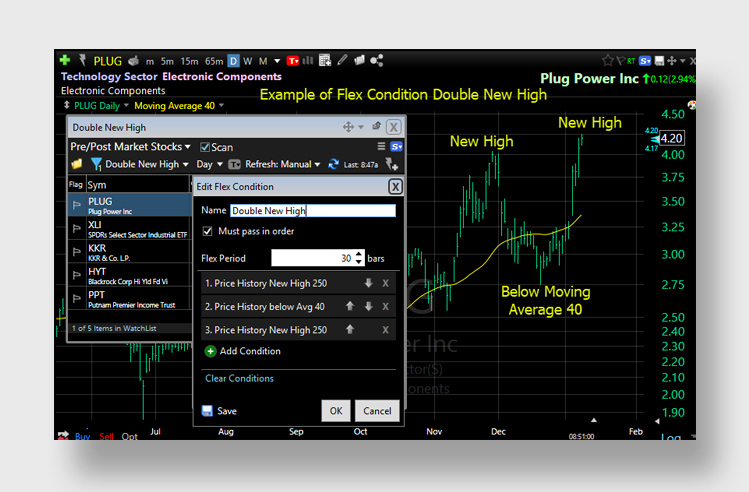Toggle the Scan checkbox
The height and width of the screenshot is (492, 749).
205,147
